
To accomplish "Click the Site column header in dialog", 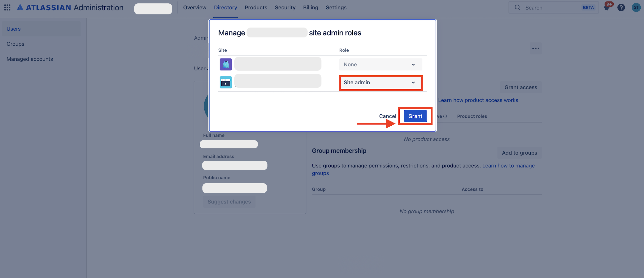I will coord(222,50).
